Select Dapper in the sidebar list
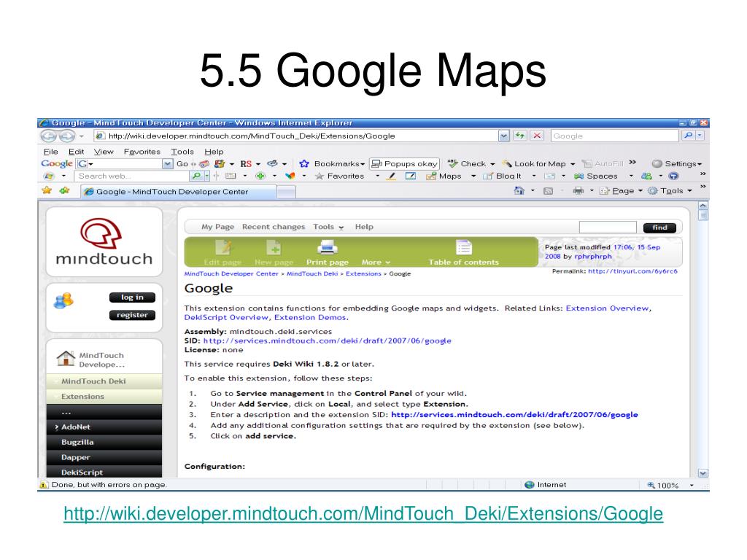Screen dimensions: 747x560 point(104,457)
